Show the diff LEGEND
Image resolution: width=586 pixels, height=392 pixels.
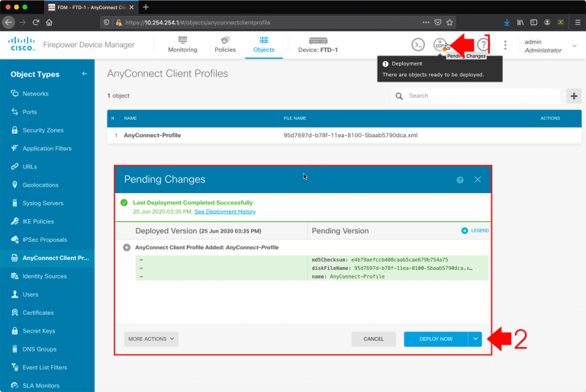click(475, 230)
